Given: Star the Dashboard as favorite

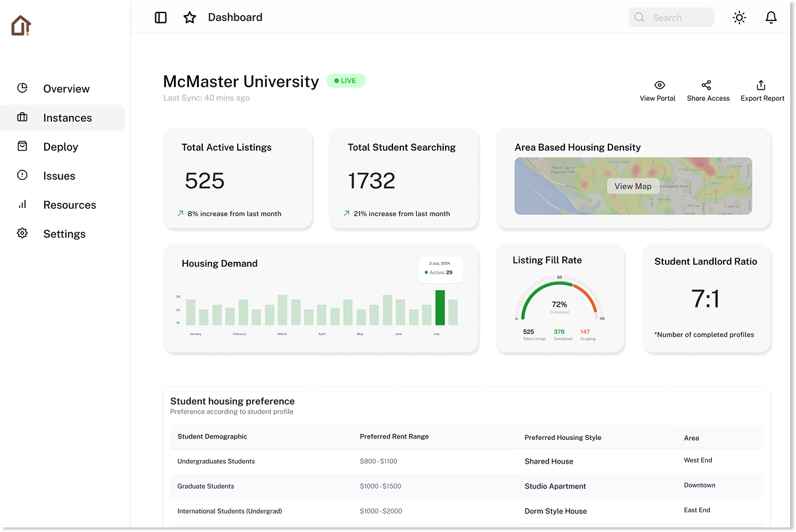Looking at the screenshot, I should 190,18.
